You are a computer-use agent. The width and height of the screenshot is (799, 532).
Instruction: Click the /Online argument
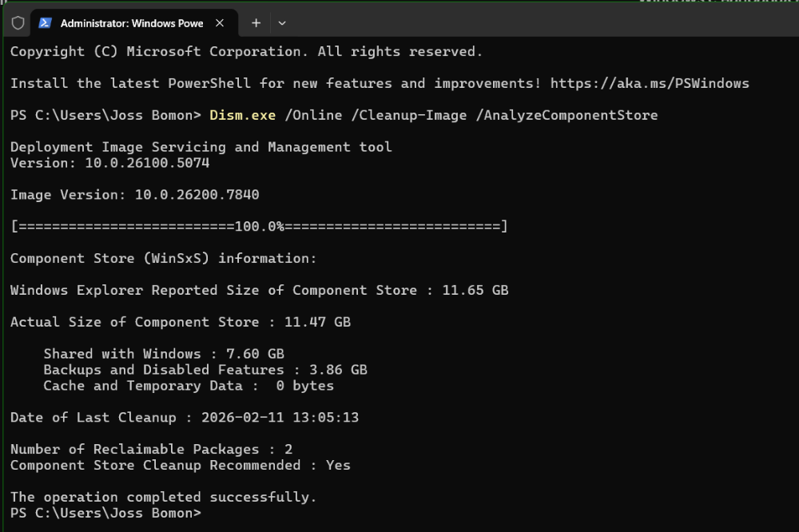tap(313, 115)
